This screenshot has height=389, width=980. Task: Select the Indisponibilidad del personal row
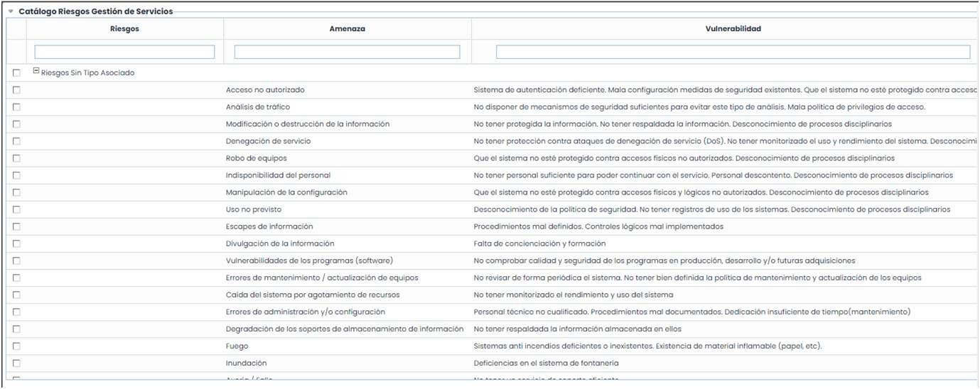(x=278, y=175)
